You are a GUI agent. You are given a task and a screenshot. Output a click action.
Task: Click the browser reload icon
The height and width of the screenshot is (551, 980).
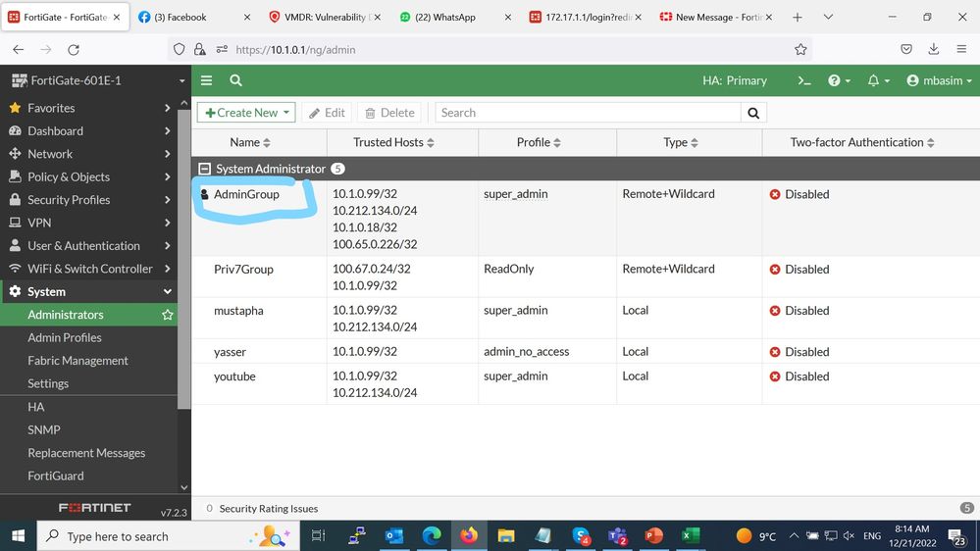coord(74,49)
